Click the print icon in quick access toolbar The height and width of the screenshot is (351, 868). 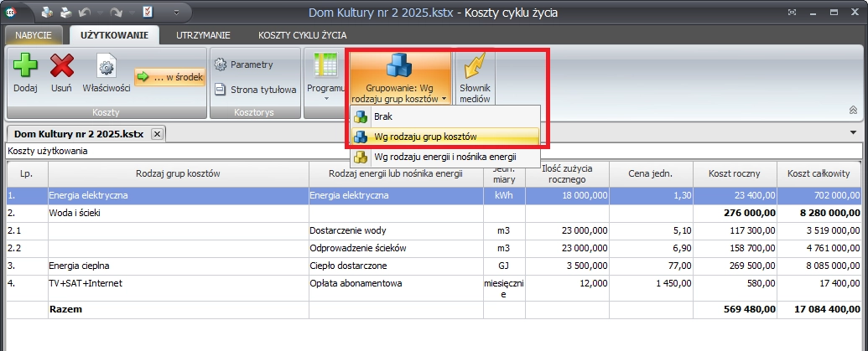pyautogui.click(x=66, y=13)
